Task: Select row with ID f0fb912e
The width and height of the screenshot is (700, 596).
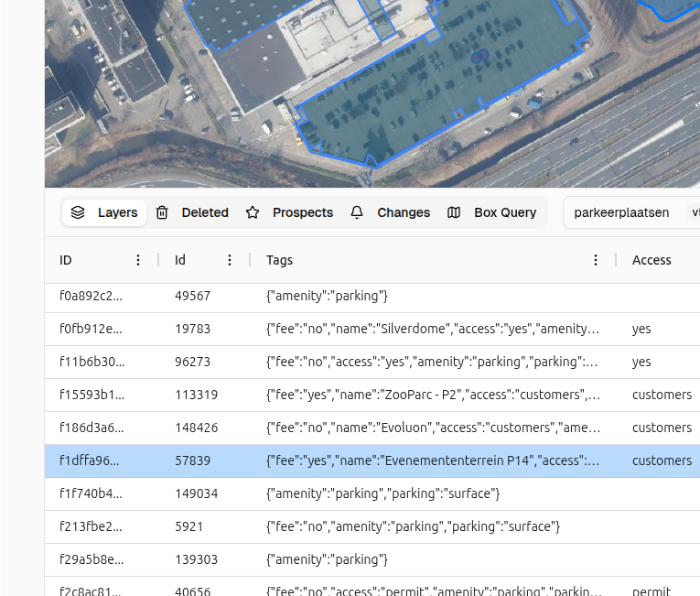Action: click(x=372, y=329)
